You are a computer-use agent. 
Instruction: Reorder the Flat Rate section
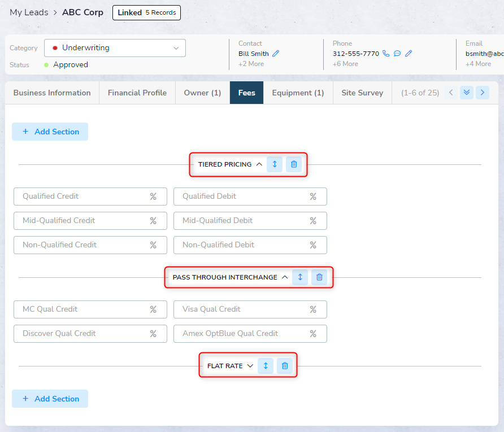click(266, 366)
